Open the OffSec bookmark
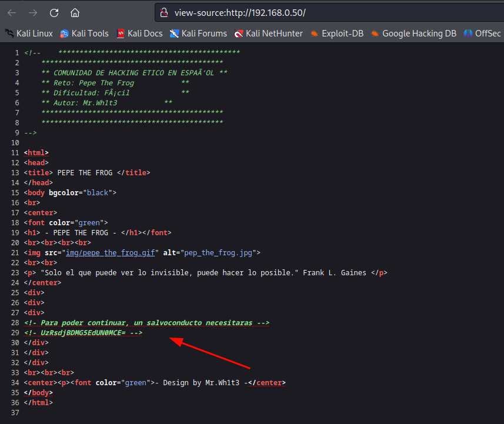The width and height of the screenshot is (504, 424). (482, 34)
